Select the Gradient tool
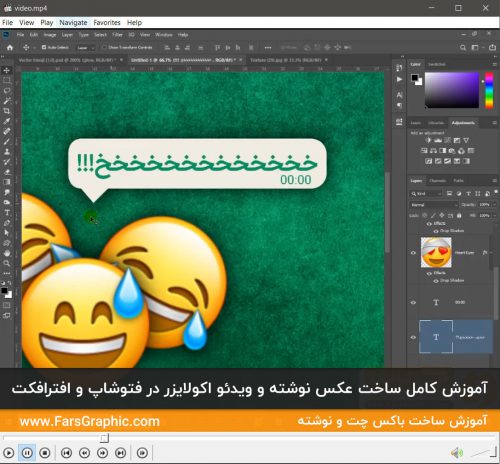500x464 pixels. [x=6, y=182]
